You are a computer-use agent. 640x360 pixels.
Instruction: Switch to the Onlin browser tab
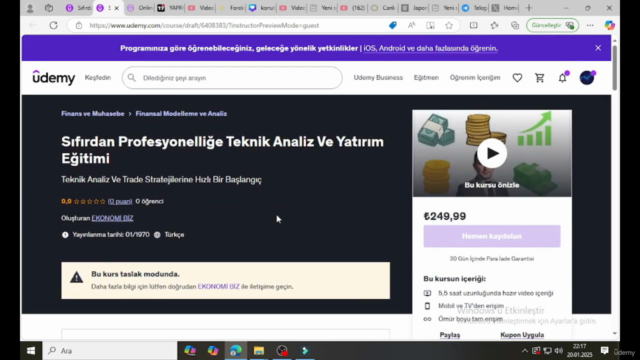pos(140,8)
